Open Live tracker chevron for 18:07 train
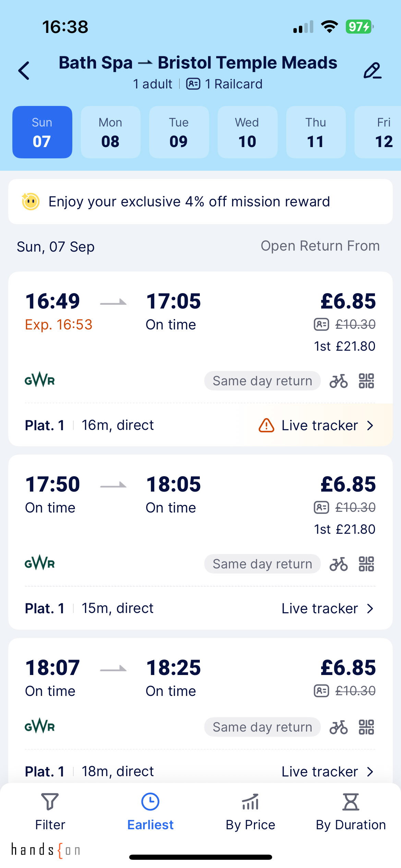Viewport: 401px width, 868px height. (x=370, y=772)
